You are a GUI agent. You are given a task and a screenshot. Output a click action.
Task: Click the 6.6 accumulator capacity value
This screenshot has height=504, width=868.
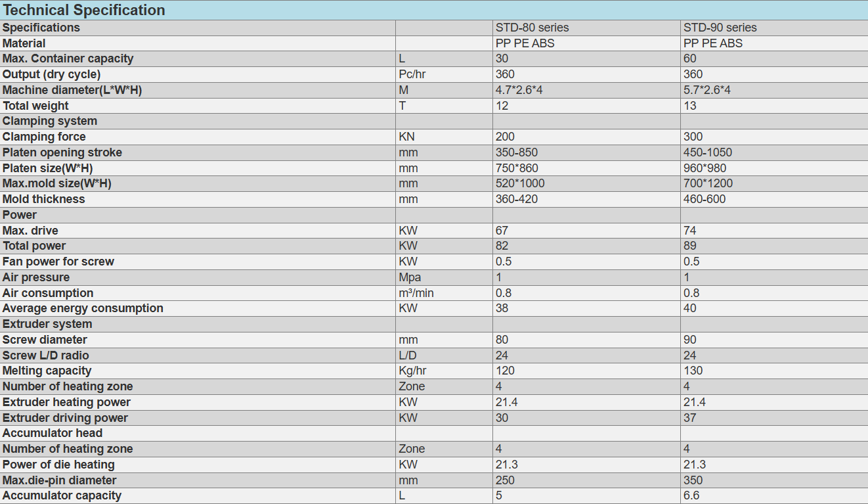[691, 495]
